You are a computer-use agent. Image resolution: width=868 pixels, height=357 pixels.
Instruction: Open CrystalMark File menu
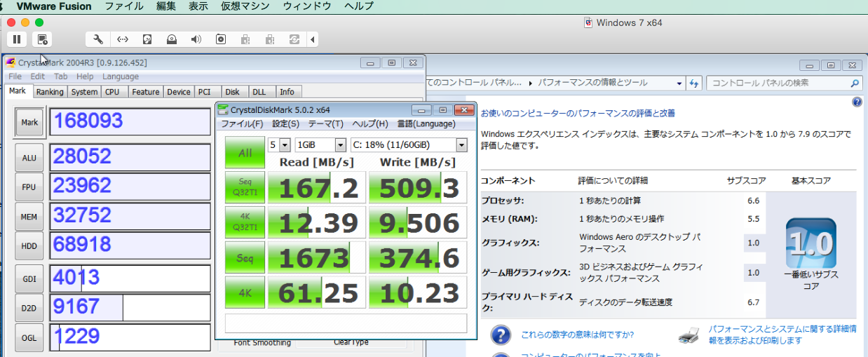[15, 76]
